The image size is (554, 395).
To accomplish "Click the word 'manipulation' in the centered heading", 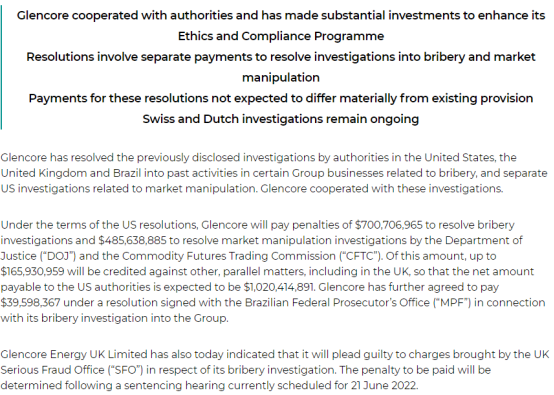I will pyautogui.click(x=281, y=77).
